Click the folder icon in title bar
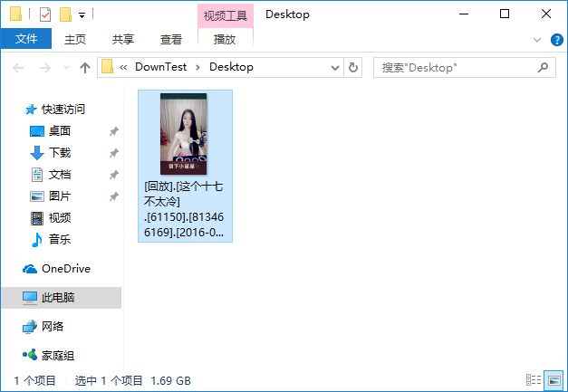The width and height of the screenshot is (568, 392). (16, 14)
